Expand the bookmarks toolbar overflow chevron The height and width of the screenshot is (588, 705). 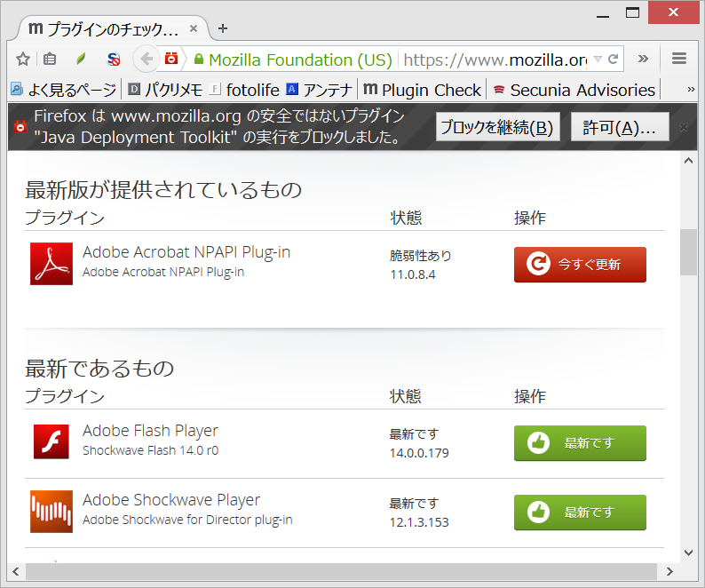click(x=691, y=90)
